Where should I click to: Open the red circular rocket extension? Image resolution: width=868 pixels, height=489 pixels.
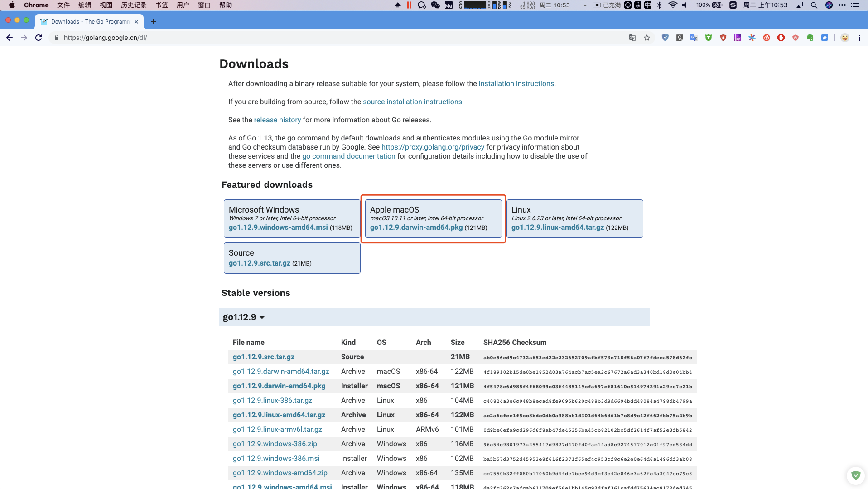[767, 38]
